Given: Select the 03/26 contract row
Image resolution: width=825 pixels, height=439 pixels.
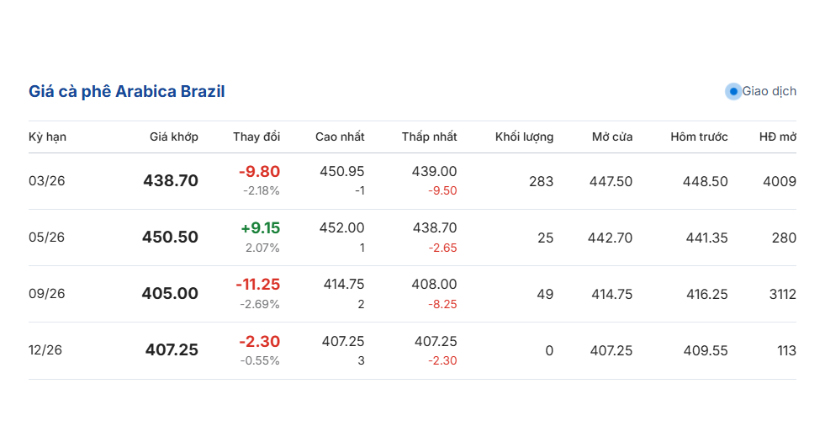Looking at the screenshot, I should pyautogui.click(x=47, y=181).
